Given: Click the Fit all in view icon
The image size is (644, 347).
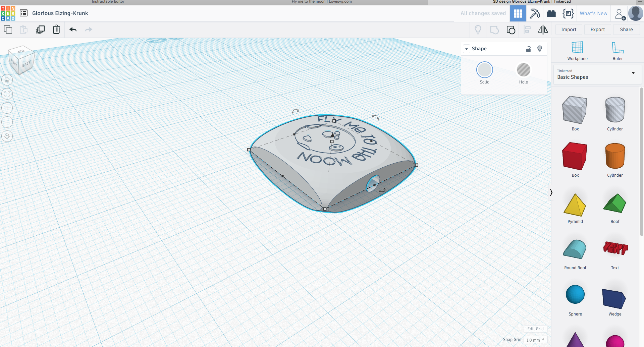Looking at the screenshot, I should click(7, 94).
